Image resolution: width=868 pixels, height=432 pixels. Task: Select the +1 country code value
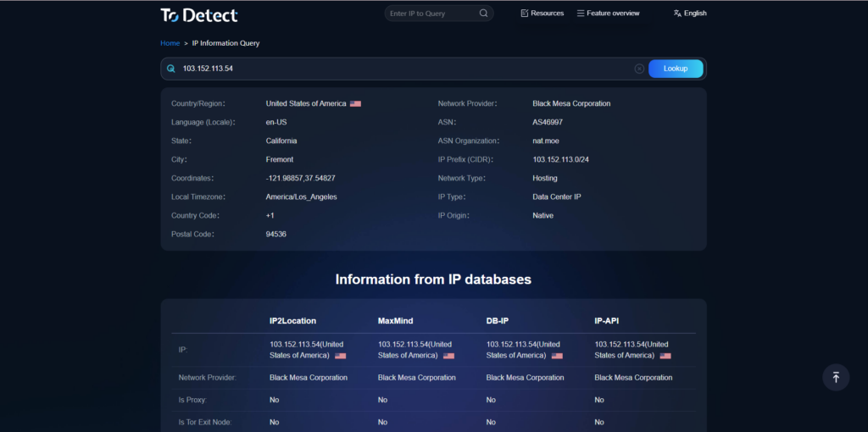click(270, 216)
